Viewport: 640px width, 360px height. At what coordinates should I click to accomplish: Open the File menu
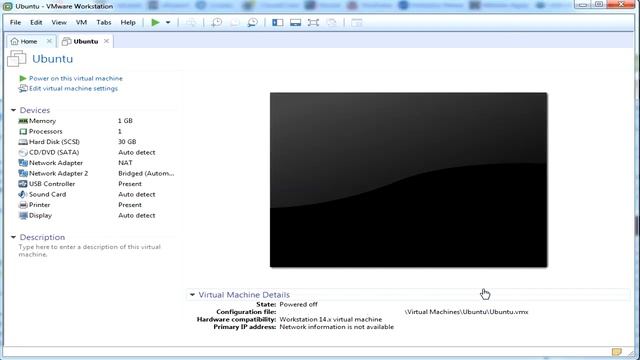16,22
